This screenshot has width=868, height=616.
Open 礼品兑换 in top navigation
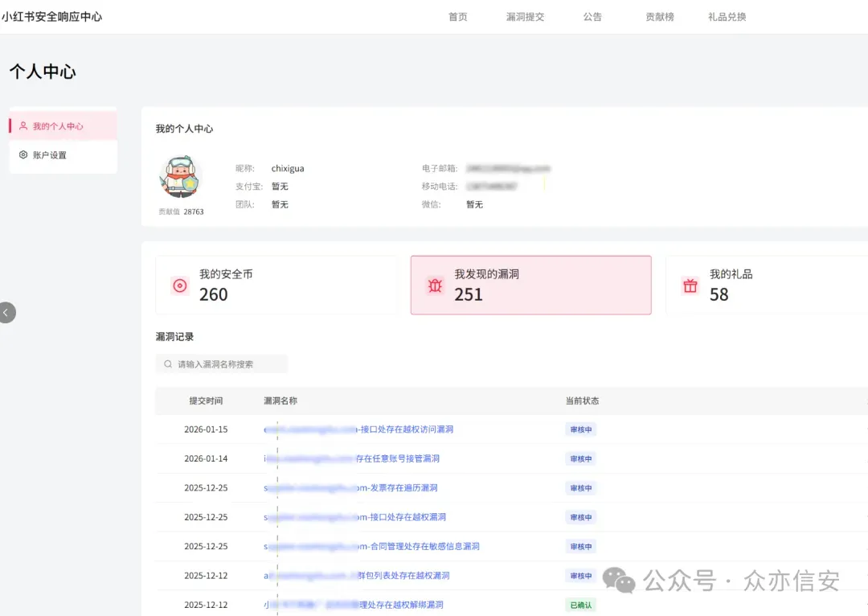pos(727,17)
